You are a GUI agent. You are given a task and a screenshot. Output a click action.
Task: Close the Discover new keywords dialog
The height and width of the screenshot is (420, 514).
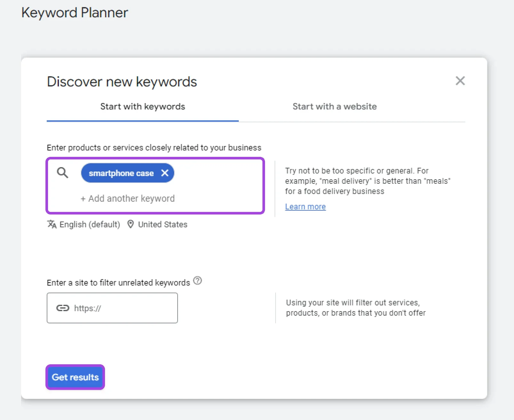[460, 81]
